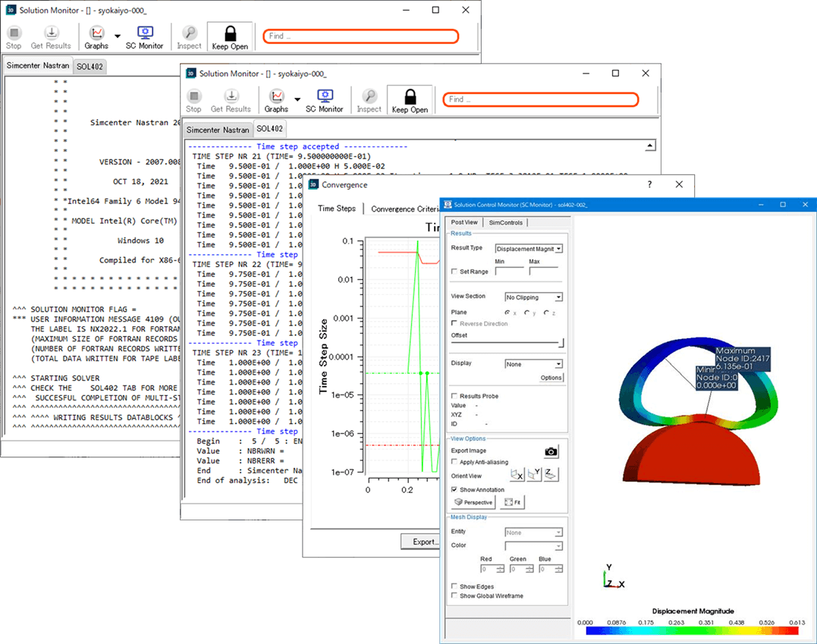Click Options button under Display
Screen dimensions: 817x644
[x=551, y=378]
